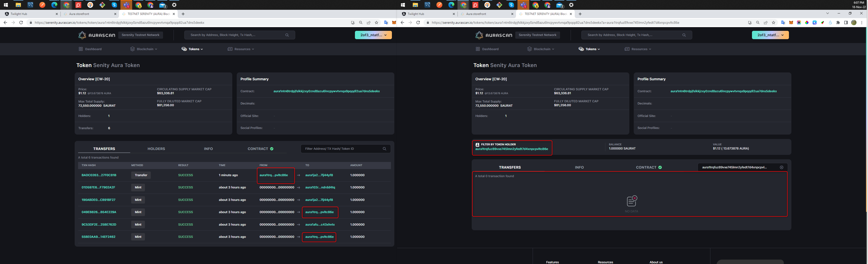
Task: Click Serenity Testnet Network button in left window
Action: [x=141, y=35]
